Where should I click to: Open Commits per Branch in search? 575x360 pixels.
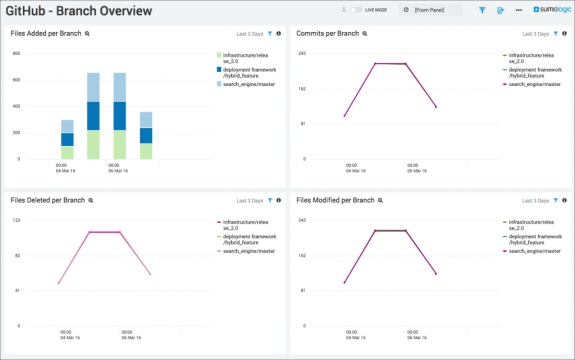point(365,33)
